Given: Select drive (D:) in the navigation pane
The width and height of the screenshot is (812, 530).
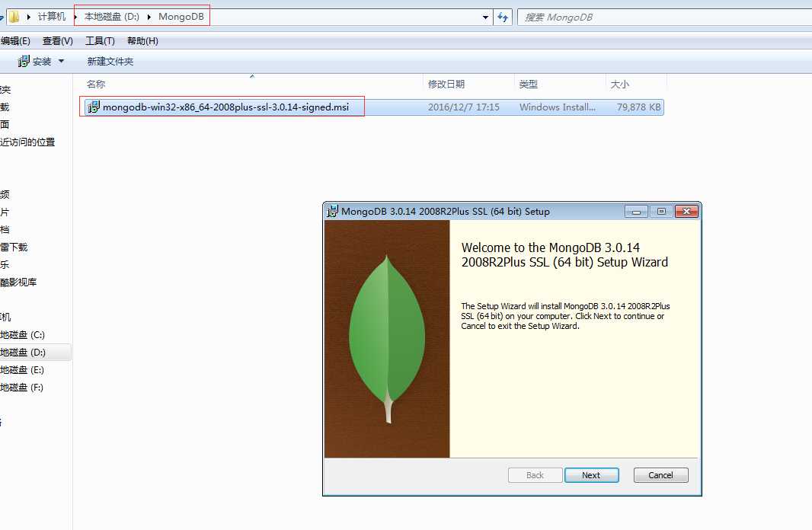Looking at the screenshot, I should [x=23, y=353].
